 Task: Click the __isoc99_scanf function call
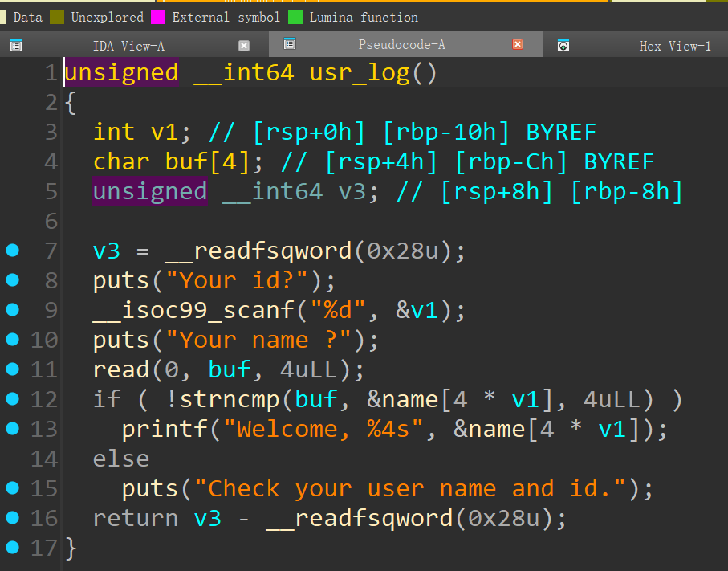[193, 310]
